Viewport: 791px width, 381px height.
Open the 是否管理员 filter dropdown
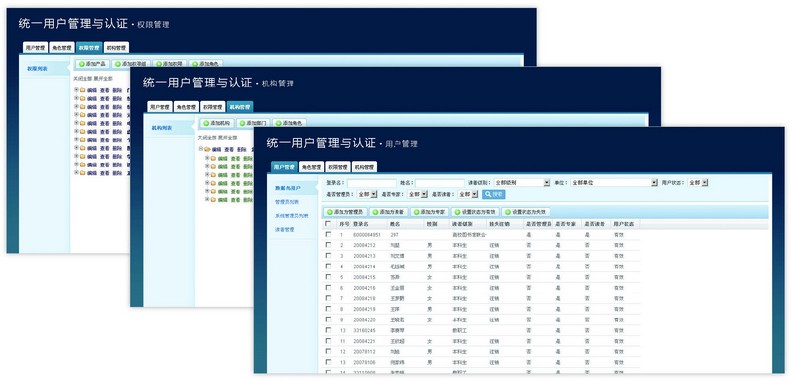click(367, 194)
